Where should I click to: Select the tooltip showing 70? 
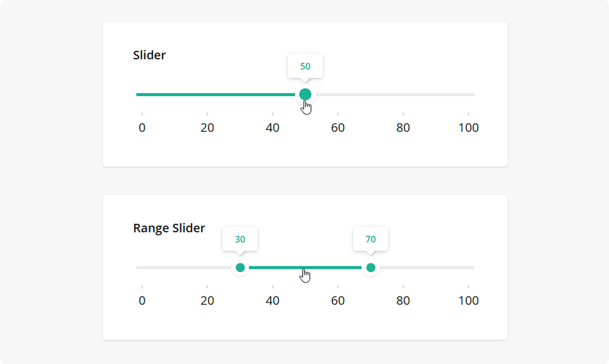click(x=370, y=239)
